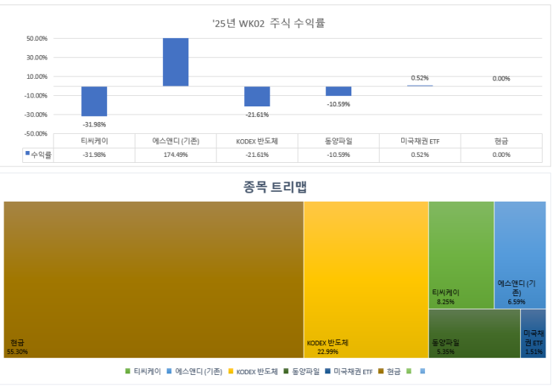Screen dimensions: 553x392
Task: Click the -10.59% data label below bar
Action: (339, 104)
